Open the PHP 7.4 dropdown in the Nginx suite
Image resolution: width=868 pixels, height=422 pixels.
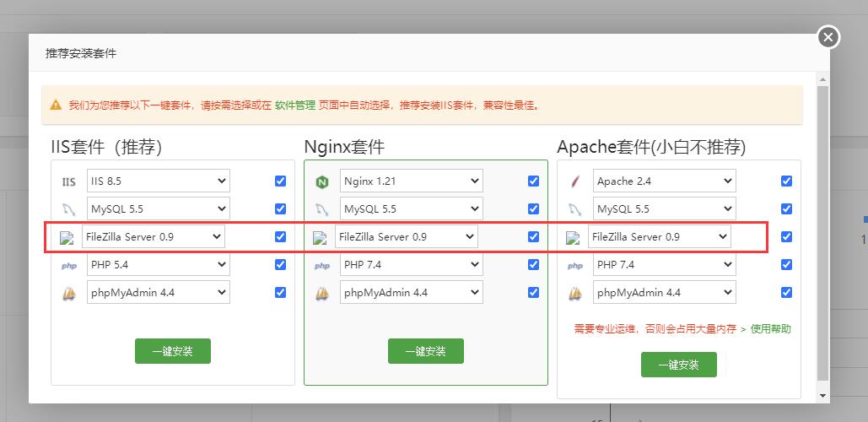click(412, 265)
